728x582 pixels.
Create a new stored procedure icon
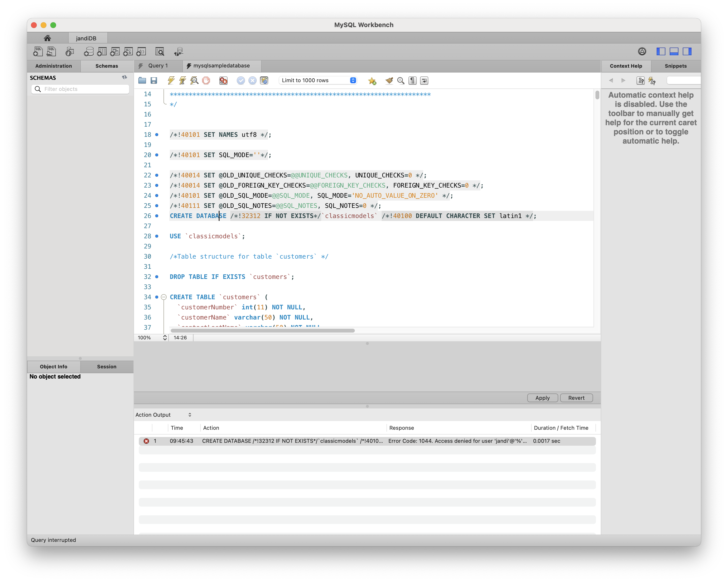128,51
